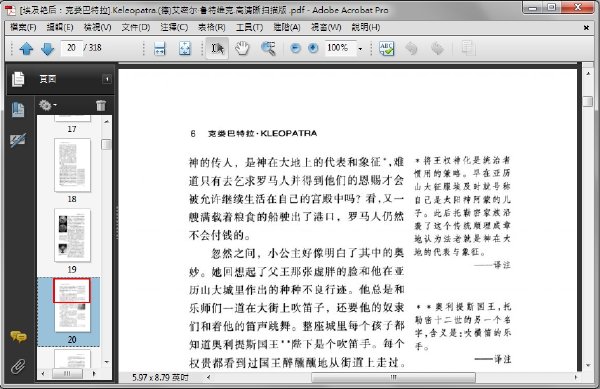Image resolution: width=600 pixels, height=389 pixels.
Task: Open the zoom percentage dropdown arrow
Action: tap(360, 49)
